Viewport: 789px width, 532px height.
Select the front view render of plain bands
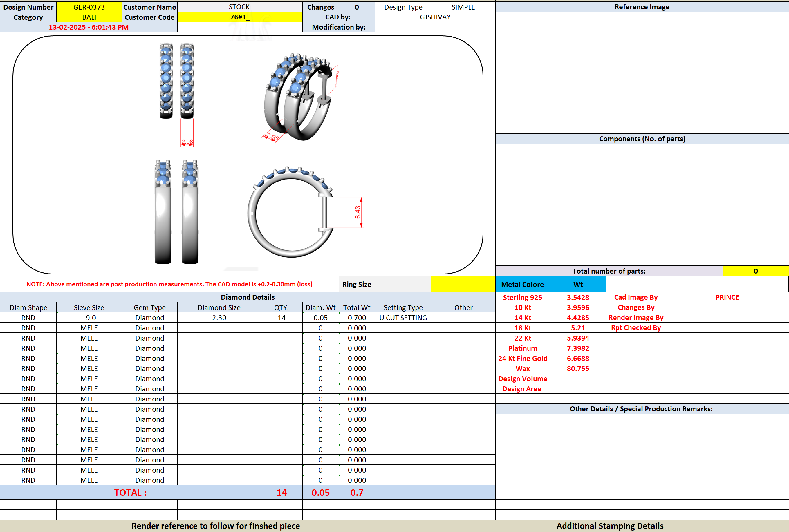pos(176,212)
